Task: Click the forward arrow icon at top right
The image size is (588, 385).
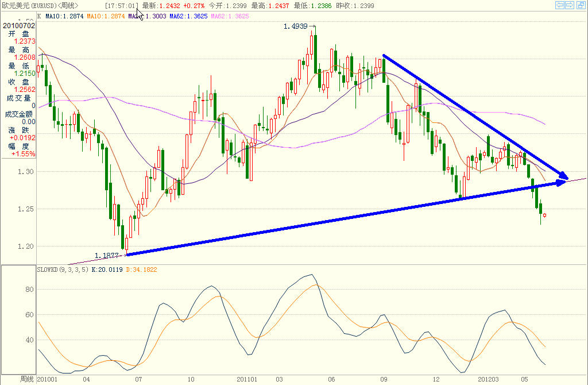Action: click(x=570, y=5)
